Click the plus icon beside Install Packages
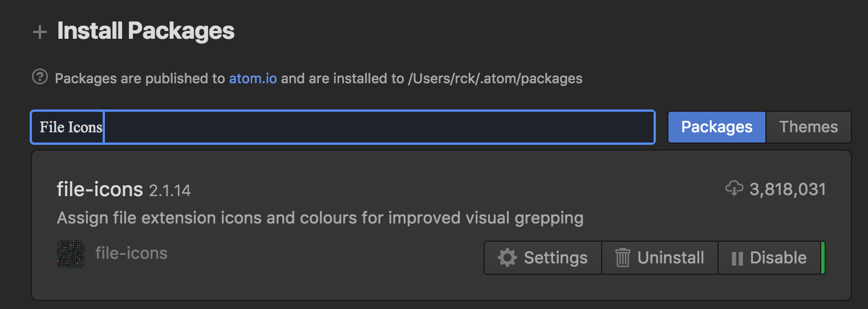 (39, 32)
